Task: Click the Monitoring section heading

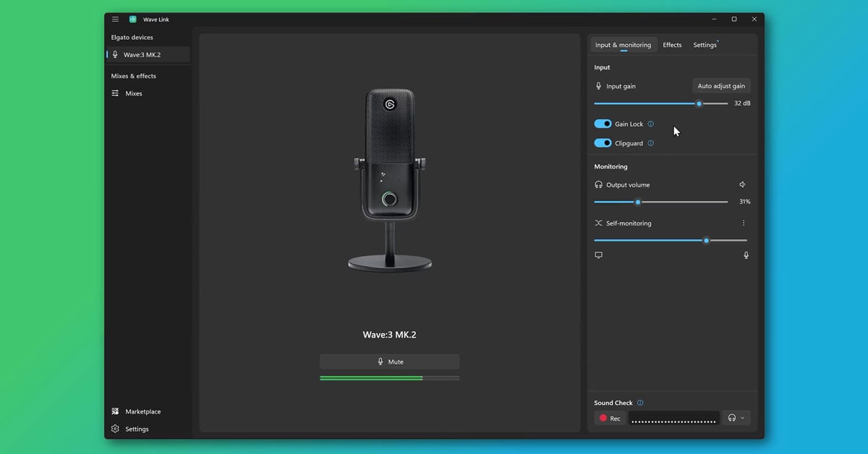Action: (x=610, y=166)
